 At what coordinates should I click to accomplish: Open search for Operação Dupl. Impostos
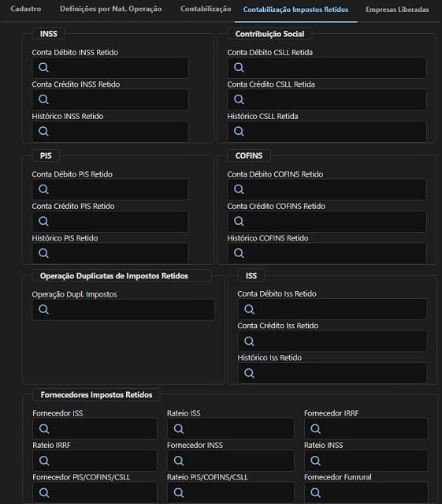43,309
